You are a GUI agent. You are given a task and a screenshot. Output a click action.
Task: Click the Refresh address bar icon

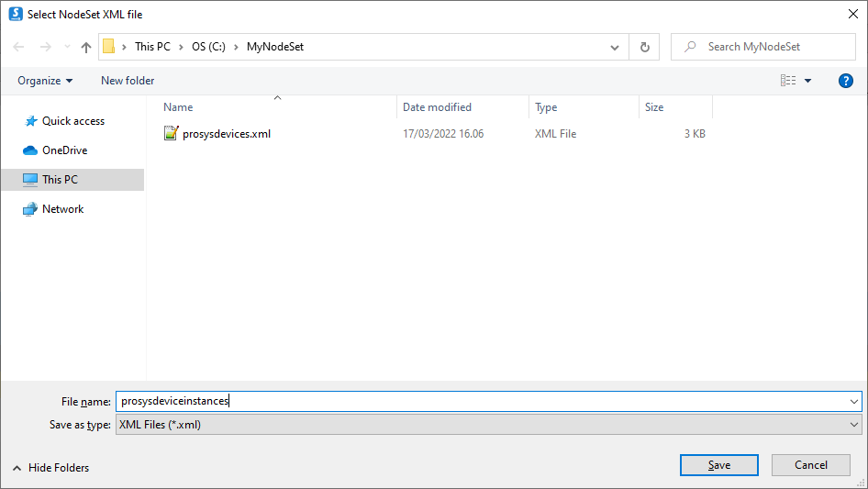(x=644, y=47)
